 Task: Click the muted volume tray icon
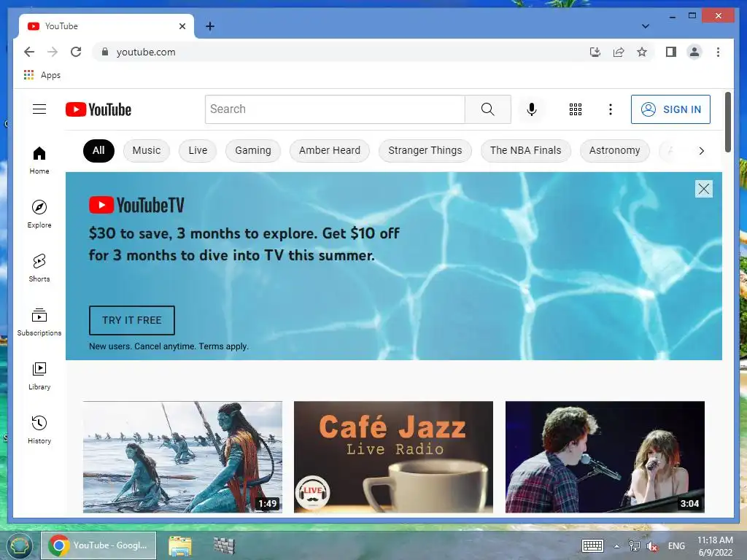[652, 546]
